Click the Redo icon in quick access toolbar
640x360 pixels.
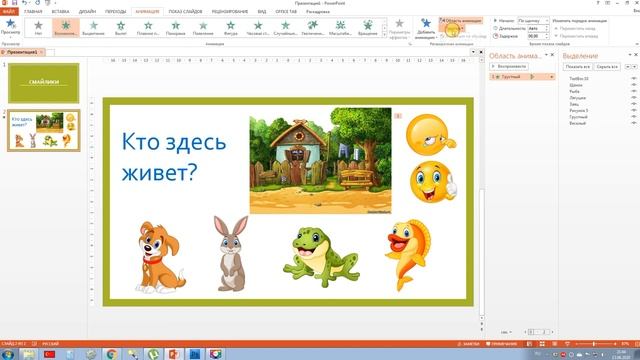tap(38, 3)
